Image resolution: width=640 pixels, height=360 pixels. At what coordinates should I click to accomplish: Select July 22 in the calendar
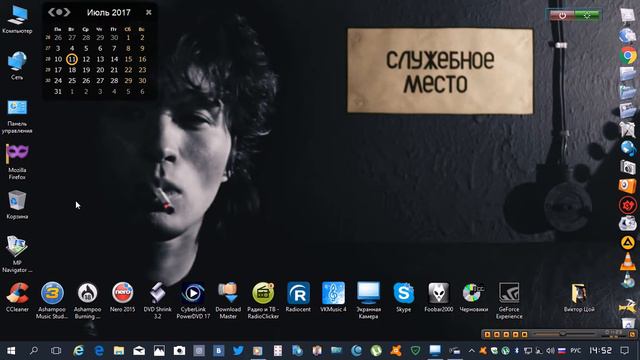pos(128,70)
